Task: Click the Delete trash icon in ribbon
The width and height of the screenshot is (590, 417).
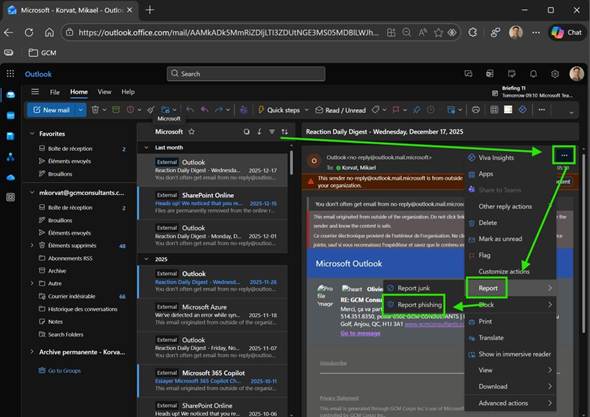Action: pyautogui.click(x=95, y=110)
